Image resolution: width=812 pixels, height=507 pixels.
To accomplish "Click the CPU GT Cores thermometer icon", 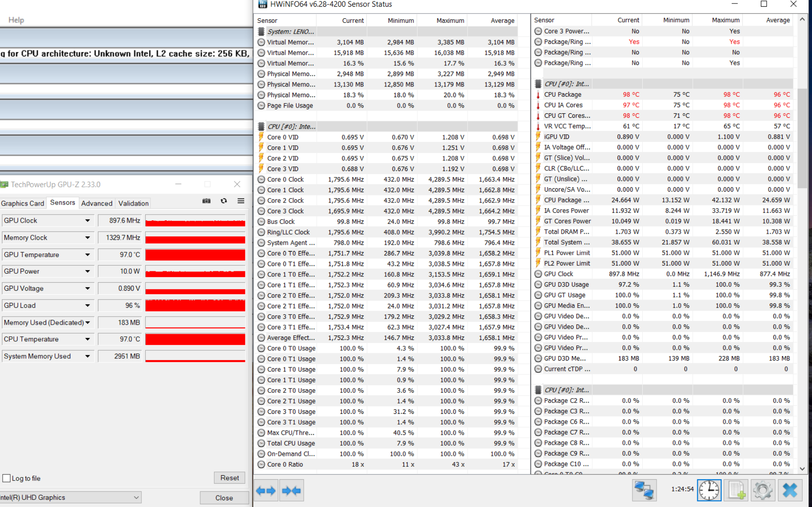I will [538, 116].
